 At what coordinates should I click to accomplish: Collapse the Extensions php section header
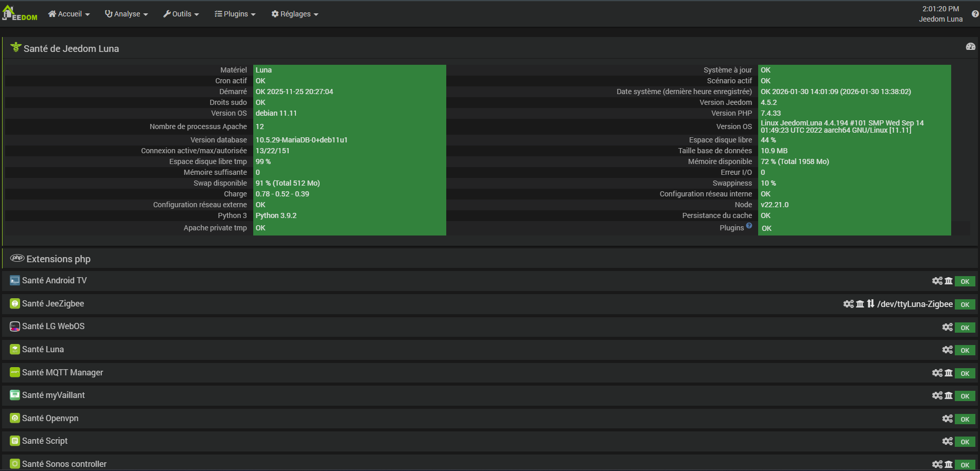click(x=58, y=259)
